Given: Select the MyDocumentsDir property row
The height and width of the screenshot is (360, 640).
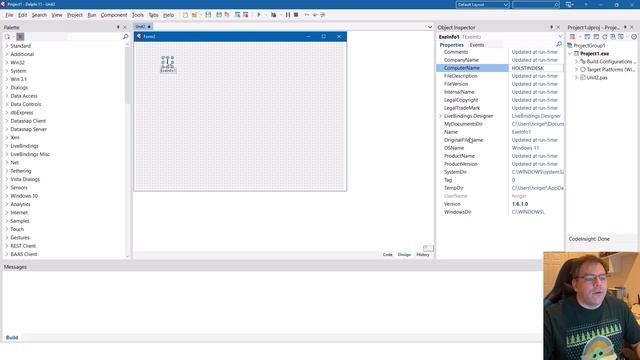Looking at the screenshot, I should pos(500,124).
